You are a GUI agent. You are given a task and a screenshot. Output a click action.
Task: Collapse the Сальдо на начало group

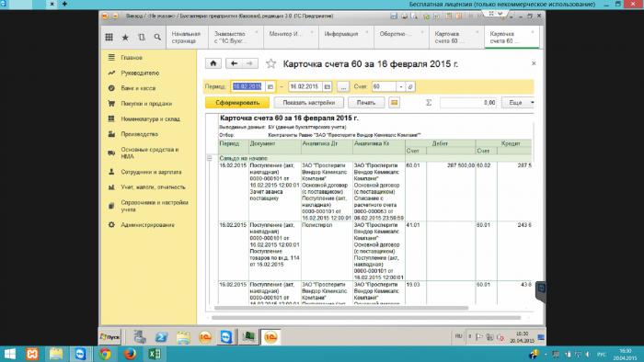pyautogui.click(x=210, y=158)
